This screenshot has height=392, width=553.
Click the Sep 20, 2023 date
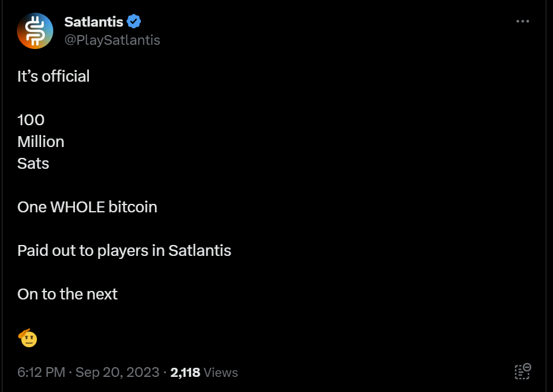click(x=117, y=373)
